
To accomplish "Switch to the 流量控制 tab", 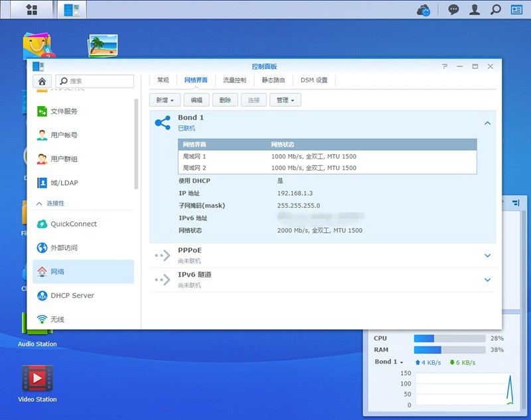I will pos(234,80).
